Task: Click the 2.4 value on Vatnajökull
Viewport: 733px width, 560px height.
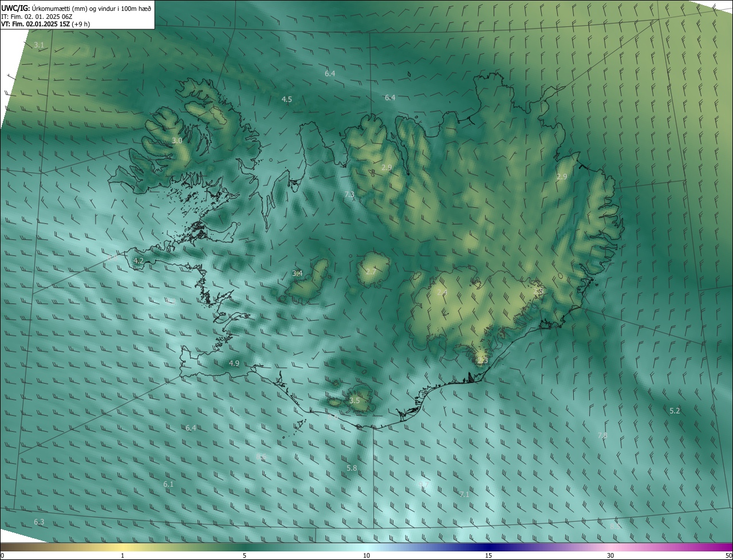Action: tap(442, 293)
